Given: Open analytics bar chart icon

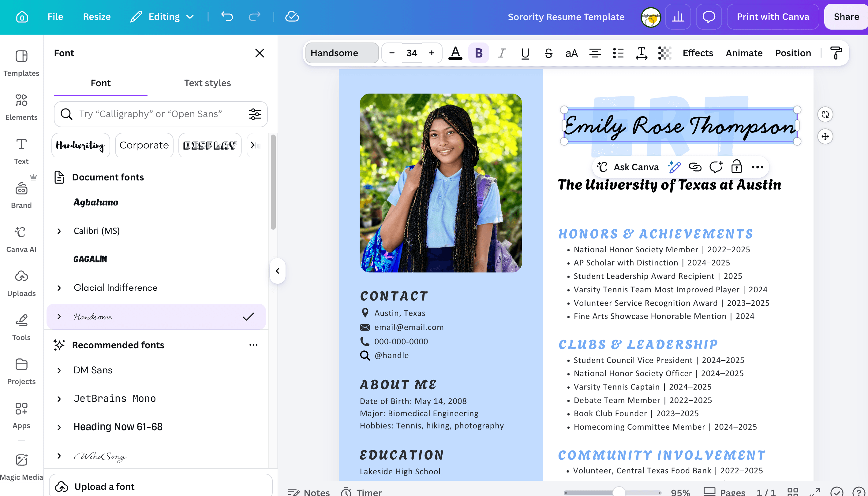Looking at the screenshot, I should [678, 17].
